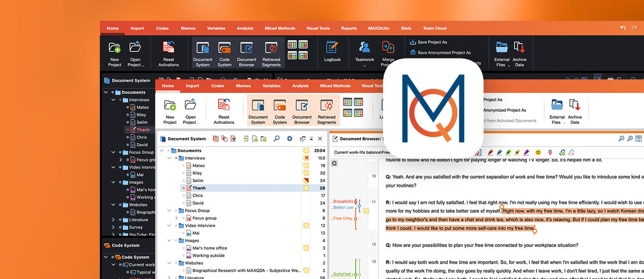Viewport: 644px width, 279px height.
Task: Toggle Retrieved Segments view in the dark window ribbon
Action: click(x=271, y=54)
